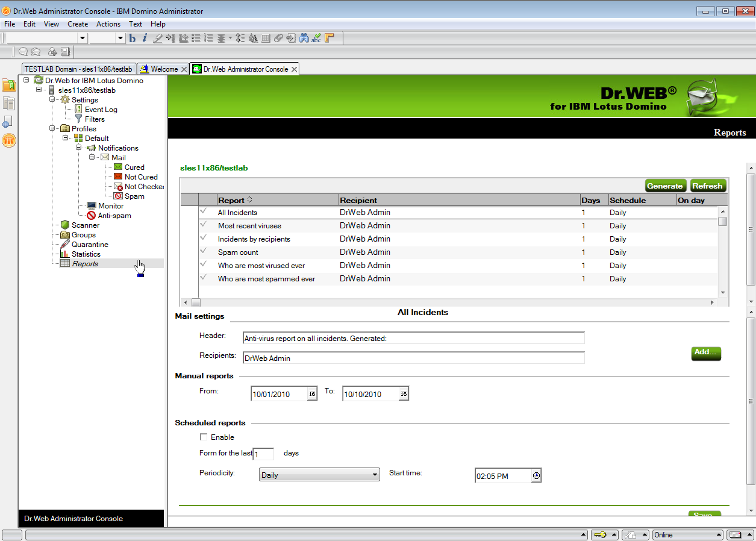The height and width of the screenshot is (541, 756).
Task: Click the numbered list toolbar icon
Action: pyautogui.click(x=209, y=38)
